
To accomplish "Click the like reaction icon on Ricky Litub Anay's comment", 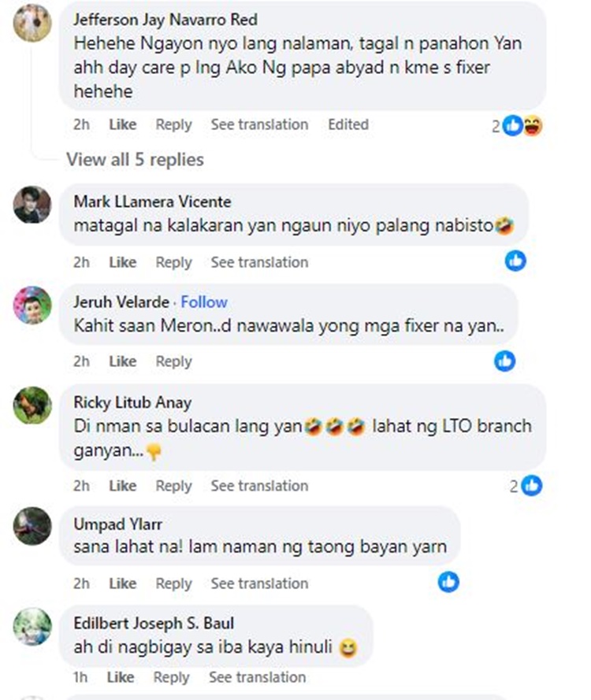I will 532,485.
